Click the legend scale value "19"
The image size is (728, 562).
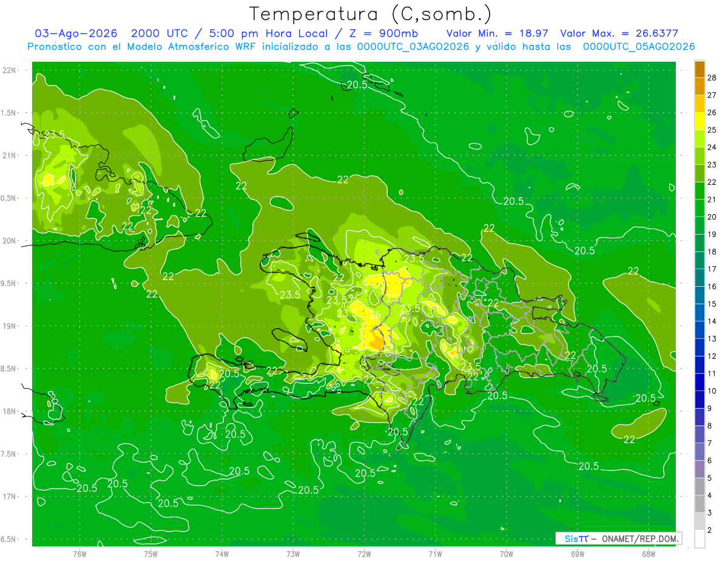coord(712,234)
